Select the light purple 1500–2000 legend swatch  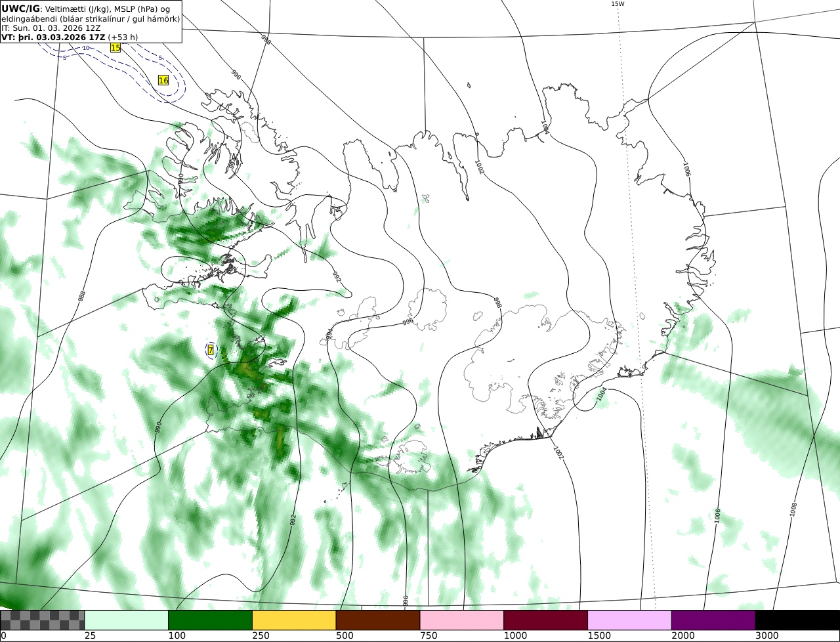(630, 620)
